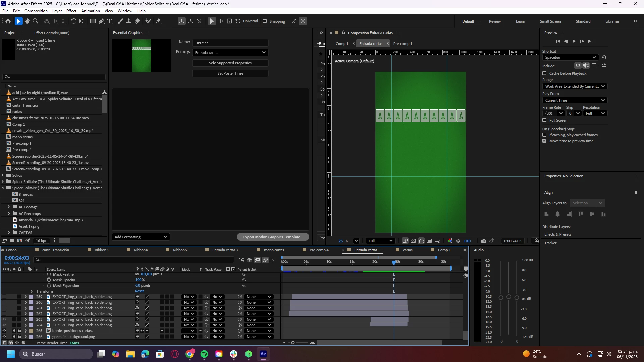Delete selected project items with trash icon

point(54,240)
